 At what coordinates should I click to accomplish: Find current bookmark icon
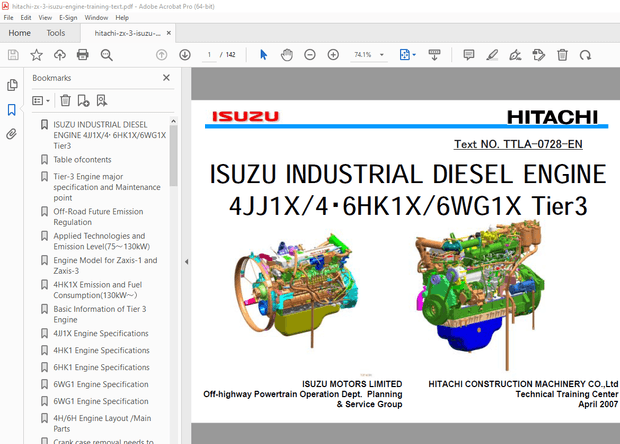(102, 100)
